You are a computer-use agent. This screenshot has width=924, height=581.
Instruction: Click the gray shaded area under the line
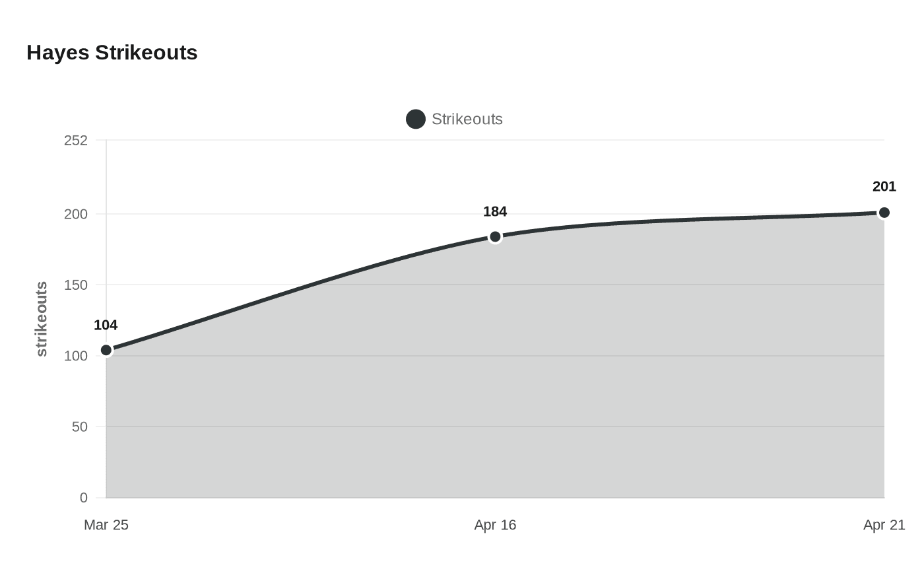[495, 396]
